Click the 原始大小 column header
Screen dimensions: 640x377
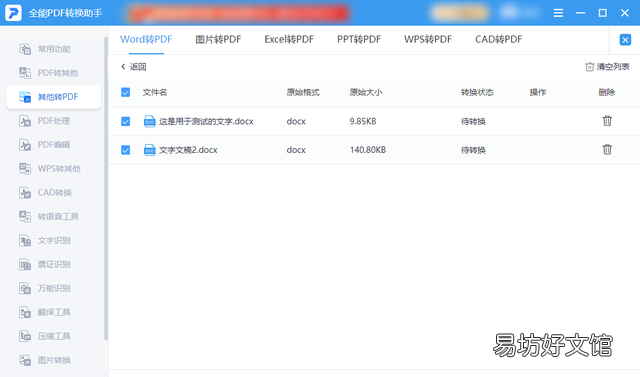point(366,92)
